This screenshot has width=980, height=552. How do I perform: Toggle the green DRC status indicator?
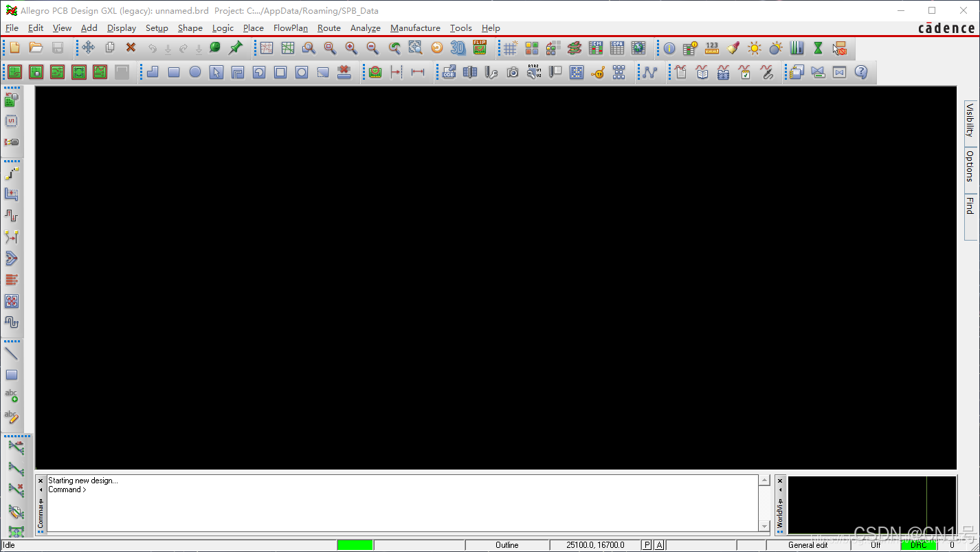click(x=918, y=545)
